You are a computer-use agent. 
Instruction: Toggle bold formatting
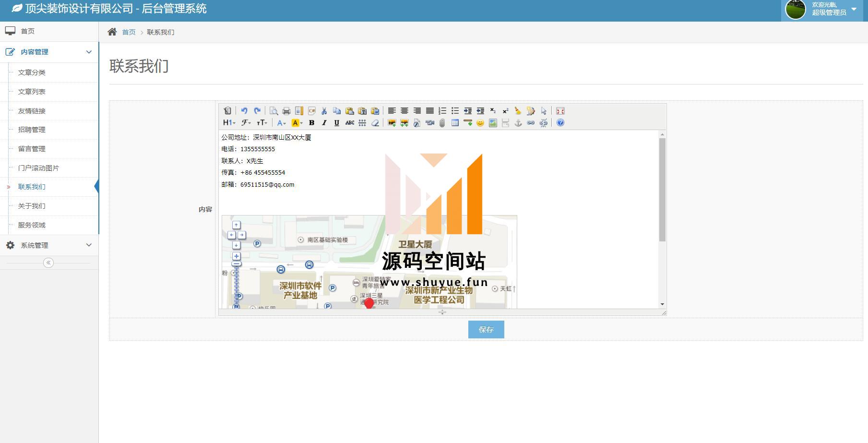(x=312, y=123)
